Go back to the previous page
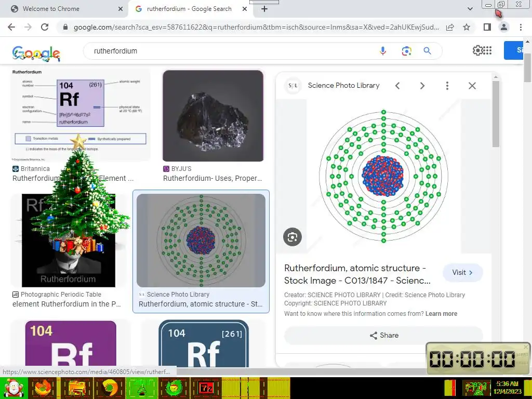Viewport: 532px width, 399px height. [x=11, y=27]
